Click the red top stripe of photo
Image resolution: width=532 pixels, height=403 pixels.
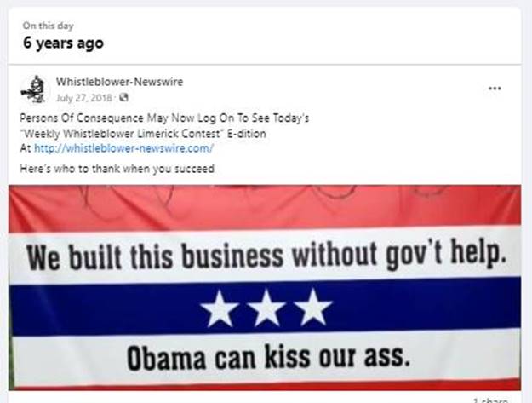(x=265, y=208)
